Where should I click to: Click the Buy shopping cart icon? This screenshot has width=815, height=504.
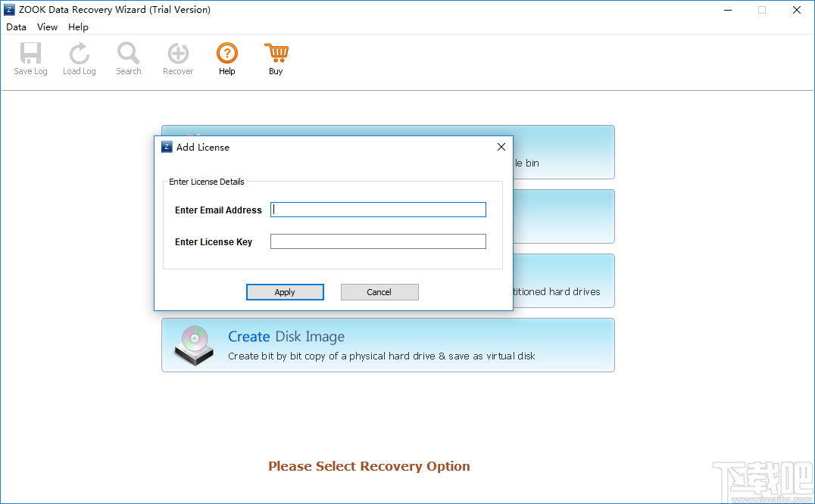(x=276, y=53)
